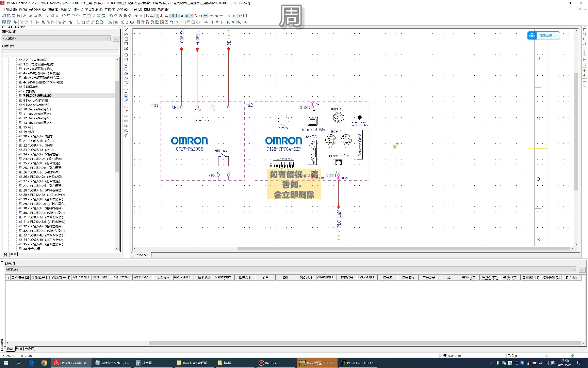Click the page tree vertical scrollbar thumb

(x=117, y=127)
